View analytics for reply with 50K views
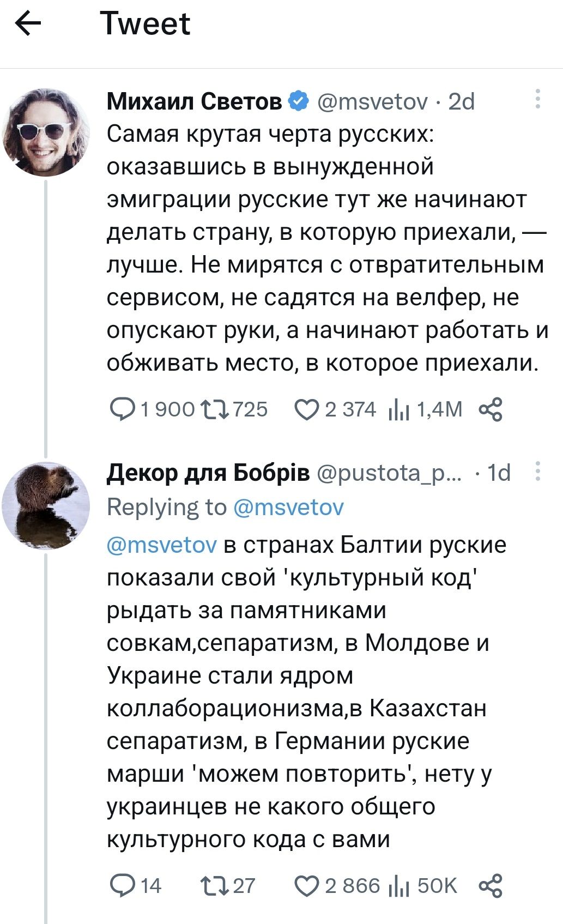Screen dimensions: 563x924 tap(398, 886)
